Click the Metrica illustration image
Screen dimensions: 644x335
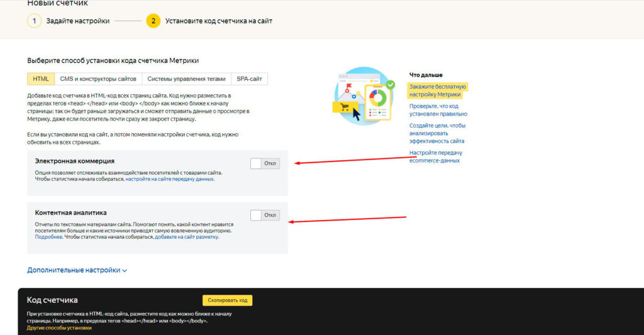click(364, 96)
